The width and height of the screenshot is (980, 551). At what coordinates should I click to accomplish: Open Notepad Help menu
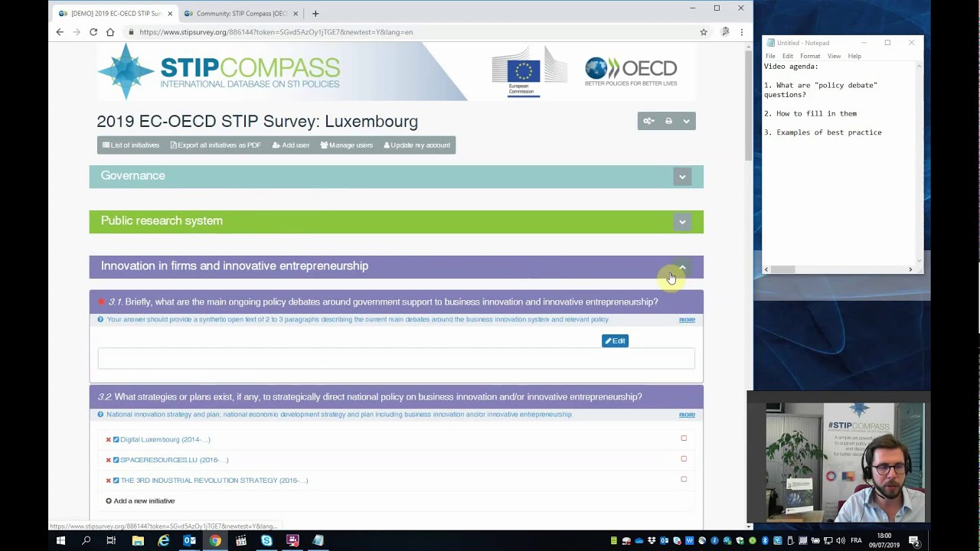(x=854, y=56)
